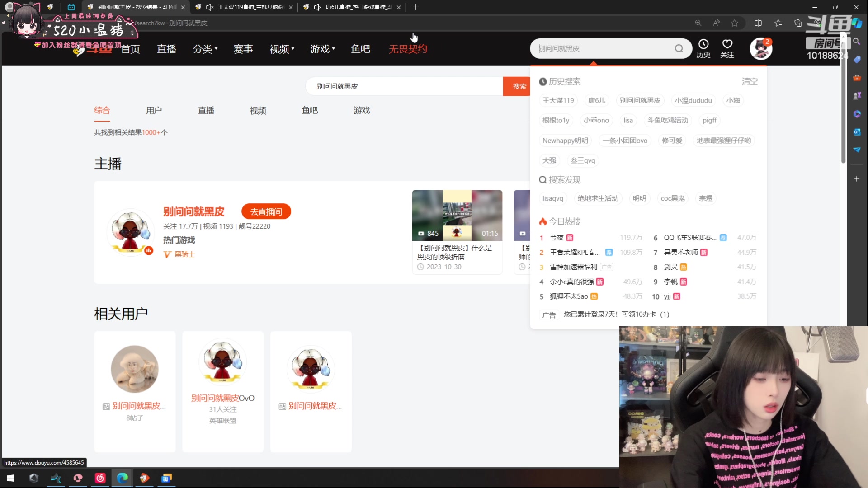Open hot search item 今夜

click(x=557, y=238)
